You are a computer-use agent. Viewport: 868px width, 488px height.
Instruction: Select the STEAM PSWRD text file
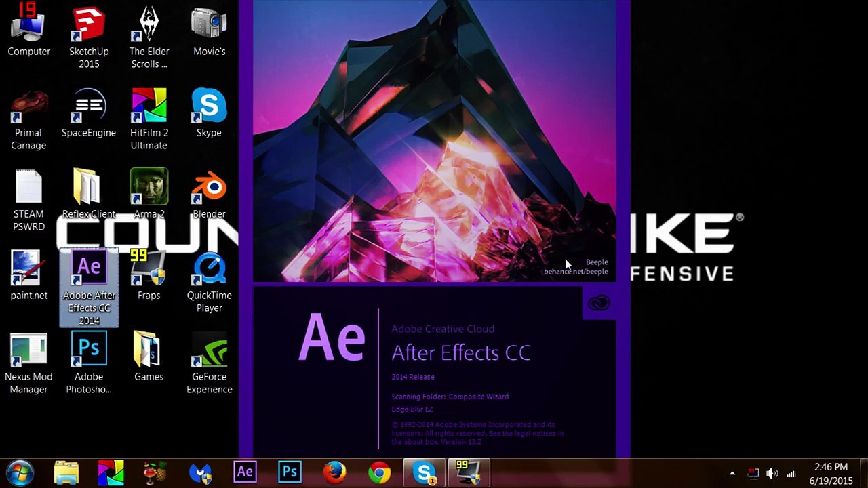pos(28,200)
